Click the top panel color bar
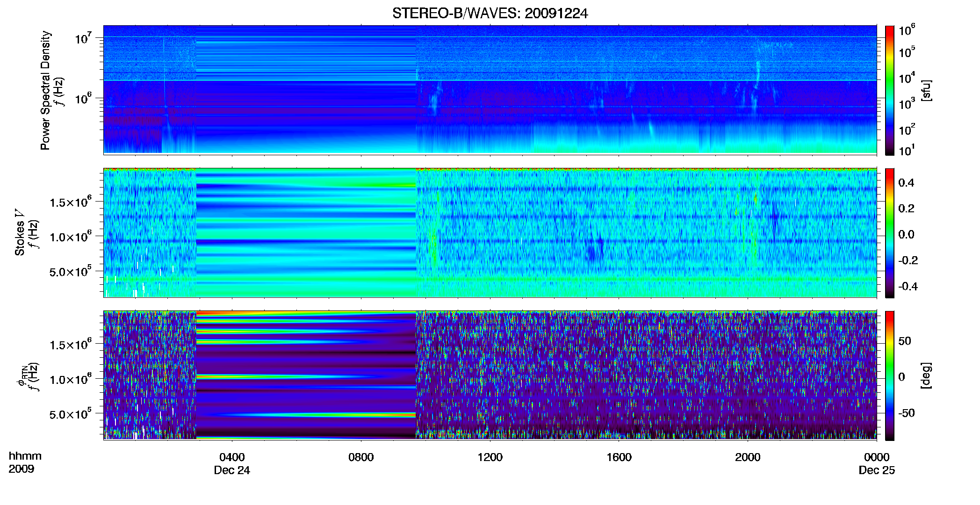 coord(890,90)
